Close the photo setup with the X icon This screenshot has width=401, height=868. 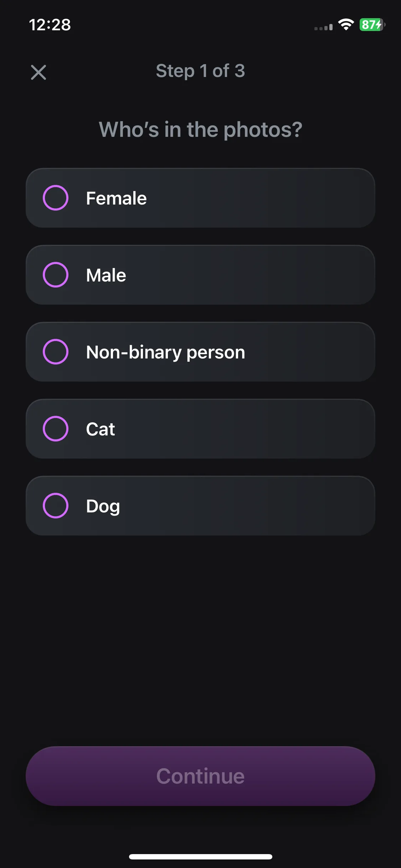pos(38,72)
